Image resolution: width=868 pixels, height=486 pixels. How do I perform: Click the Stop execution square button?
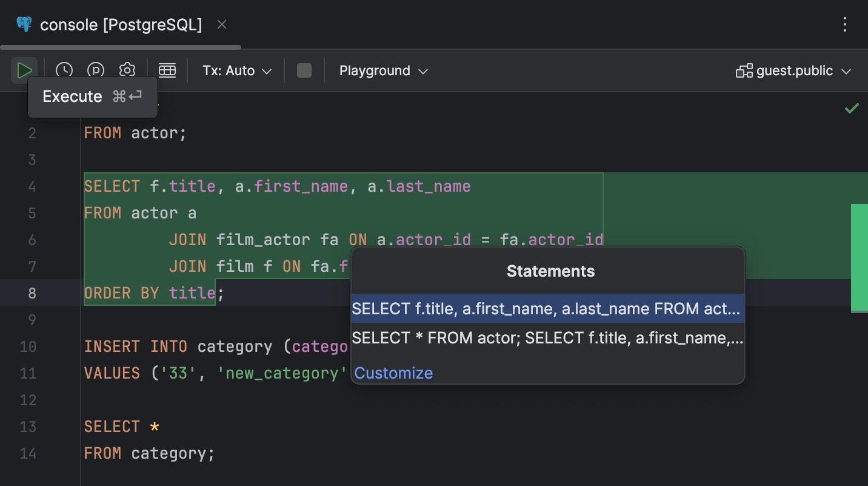[x=304, y=70]
